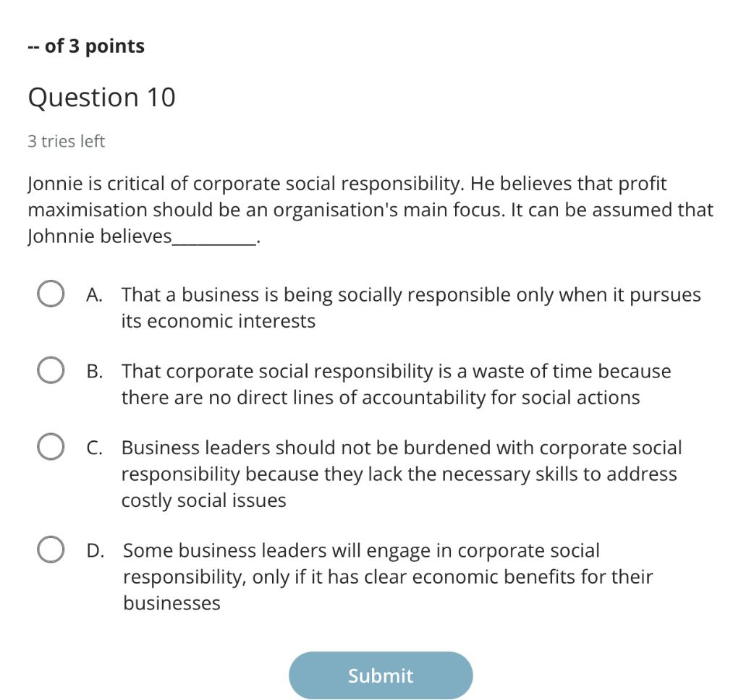
Task: Click the '-- of 3 points' text
Action: (85, 46)
